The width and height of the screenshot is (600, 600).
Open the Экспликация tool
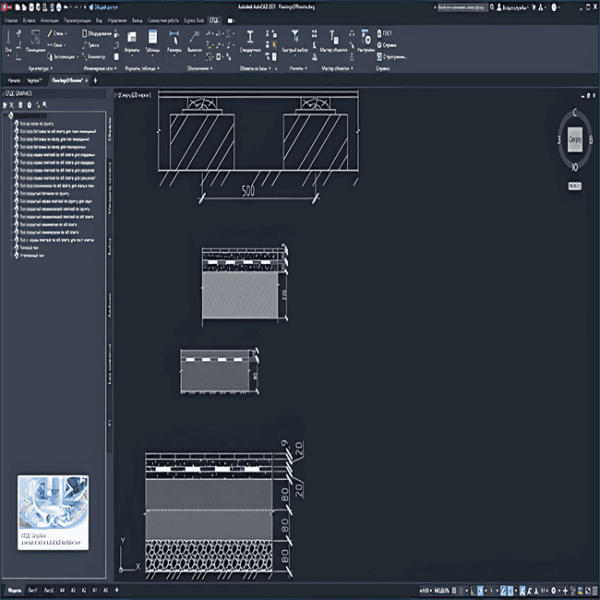[63, 57]
